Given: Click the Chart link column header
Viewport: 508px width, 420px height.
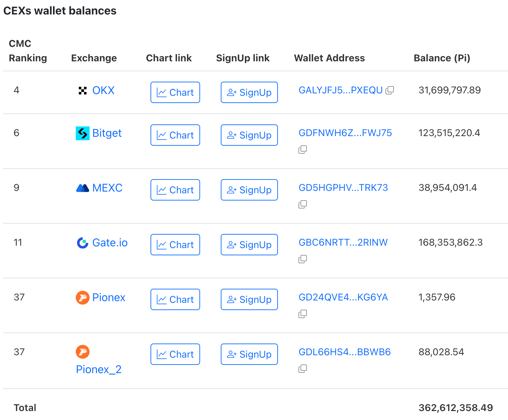Looking at the screenshot, I should [x=169, y=58].
